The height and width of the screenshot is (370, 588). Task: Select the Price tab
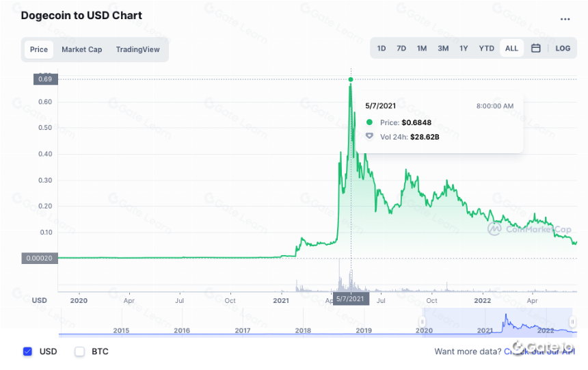(38, 49)
